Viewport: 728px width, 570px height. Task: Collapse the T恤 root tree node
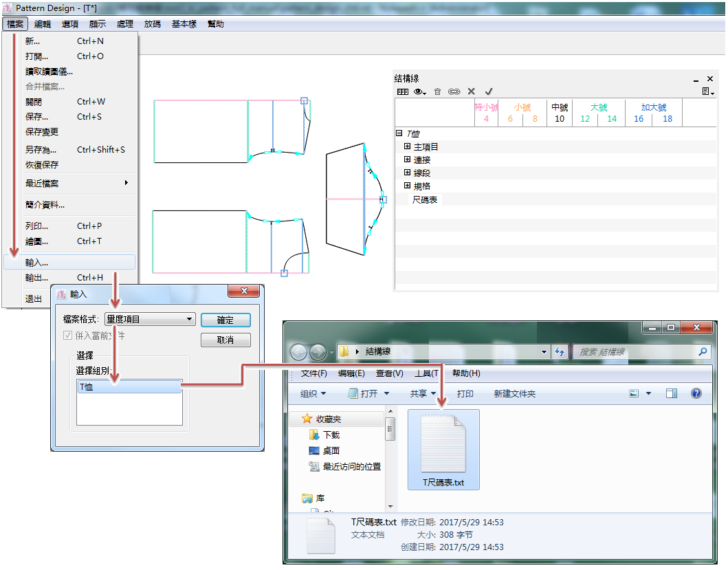399,133
